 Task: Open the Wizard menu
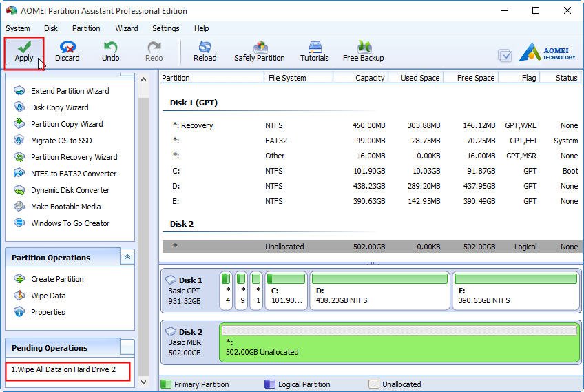pyautogui.click(x=127, y=28)
